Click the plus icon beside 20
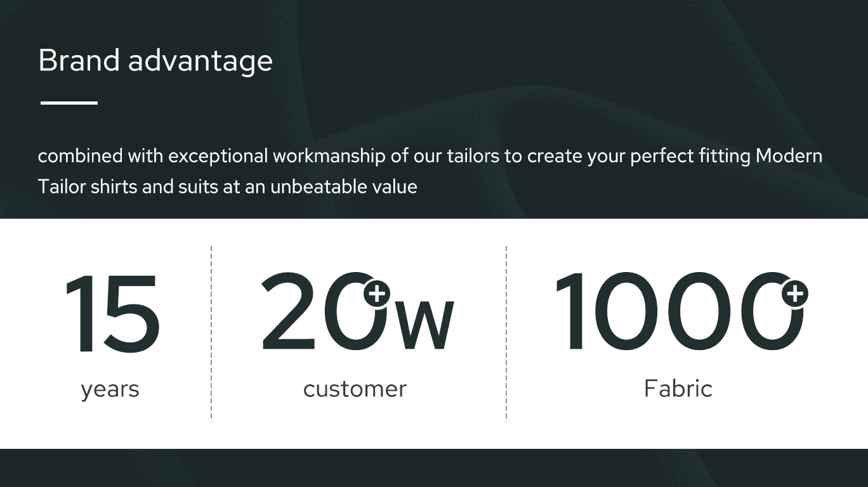Screen dimensions: 868x487 377,294
